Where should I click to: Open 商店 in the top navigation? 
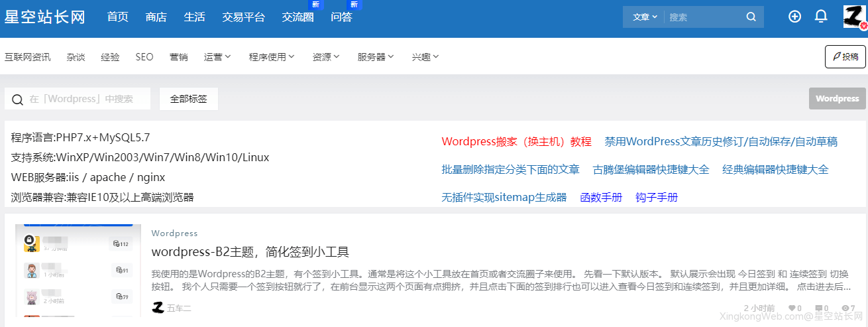156,17
